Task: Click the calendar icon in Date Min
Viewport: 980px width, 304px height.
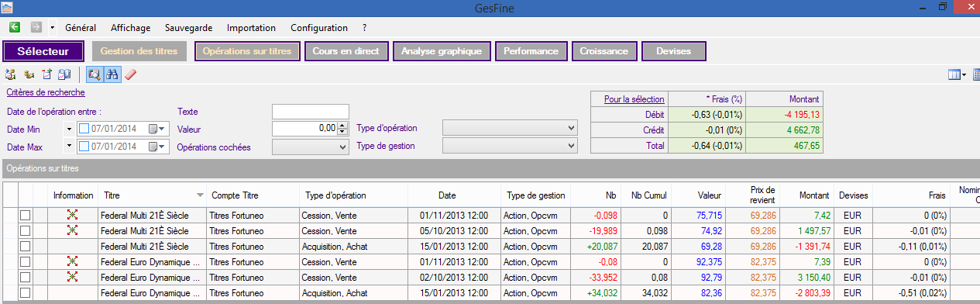Action: click(x=154, y=128)
